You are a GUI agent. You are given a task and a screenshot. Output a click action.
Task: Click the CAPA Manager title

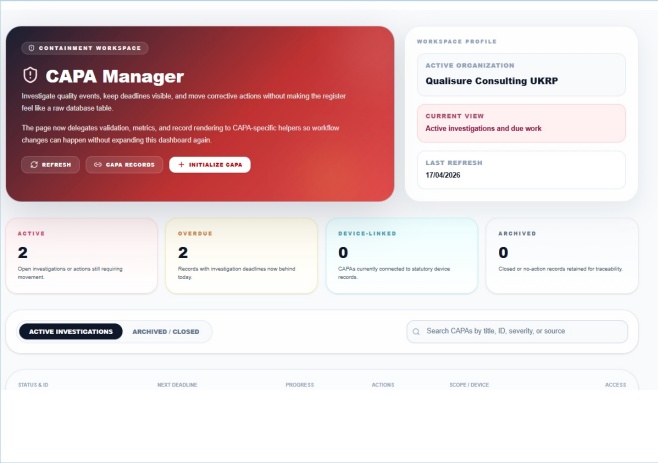pos(115,76)
